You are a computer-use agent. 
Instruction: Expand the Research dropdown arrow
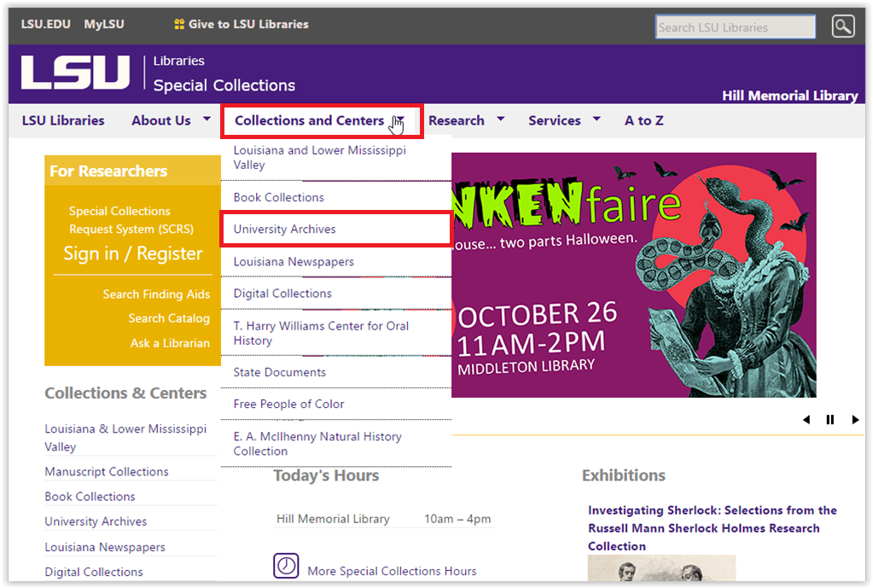(501, 119)
